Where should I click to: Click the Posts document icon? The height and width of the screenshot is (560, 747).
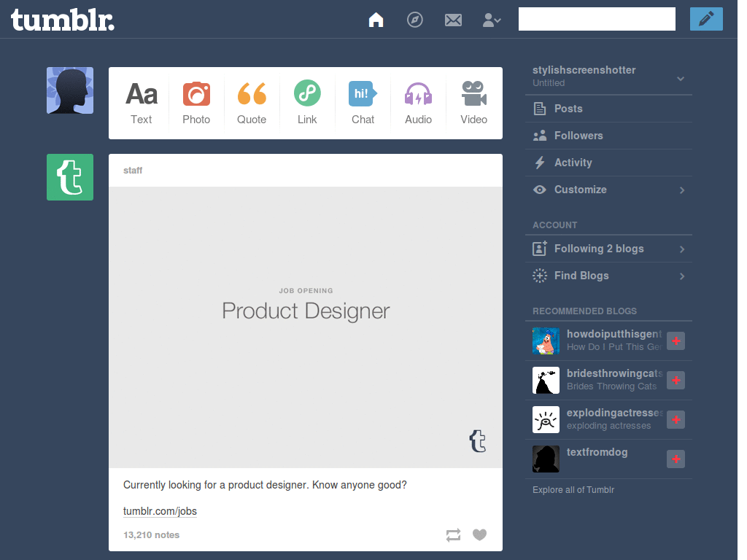(x=539, y=109)
